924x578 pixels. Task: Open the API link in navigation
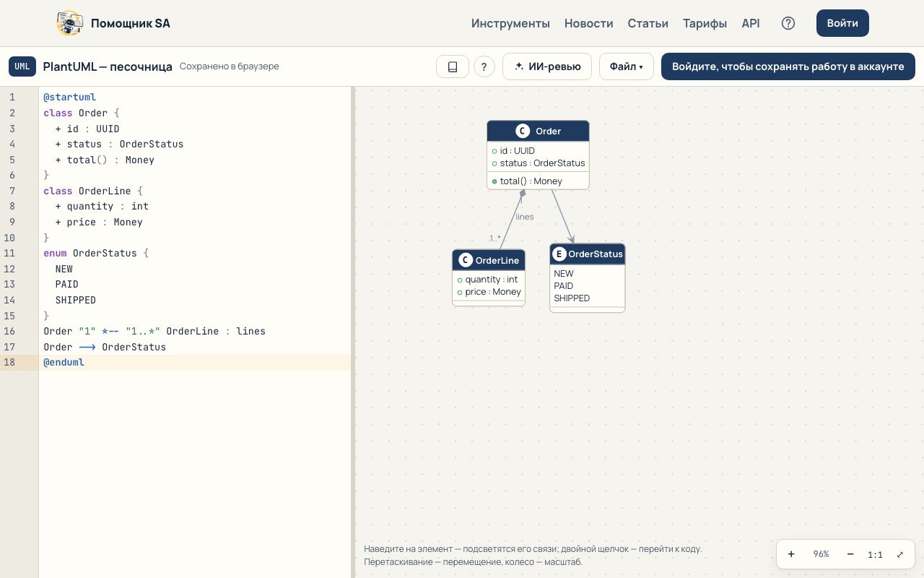(751, 23)
